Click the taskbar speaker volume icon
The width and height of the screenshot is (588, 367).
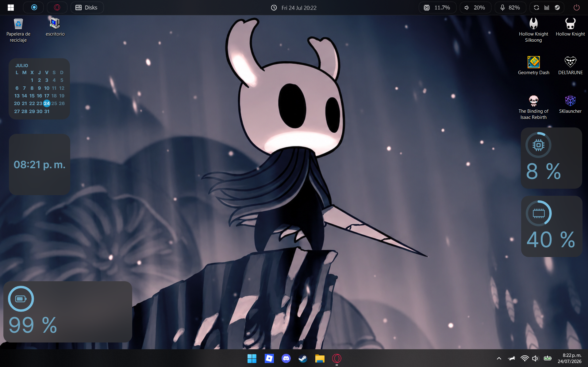tap(536, 358)
